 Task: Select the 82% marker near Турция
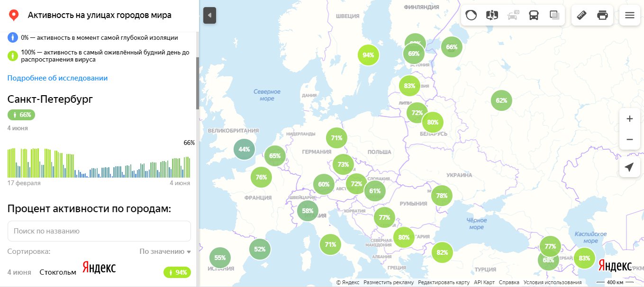(x=442, y=252)
